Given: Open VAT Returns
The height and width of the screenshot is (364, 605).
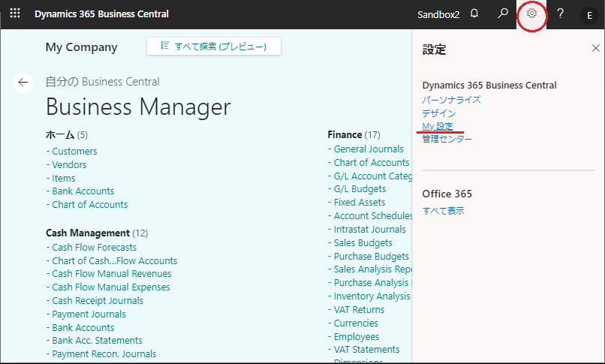Looking at the screenshot, I should pos(359,309).
